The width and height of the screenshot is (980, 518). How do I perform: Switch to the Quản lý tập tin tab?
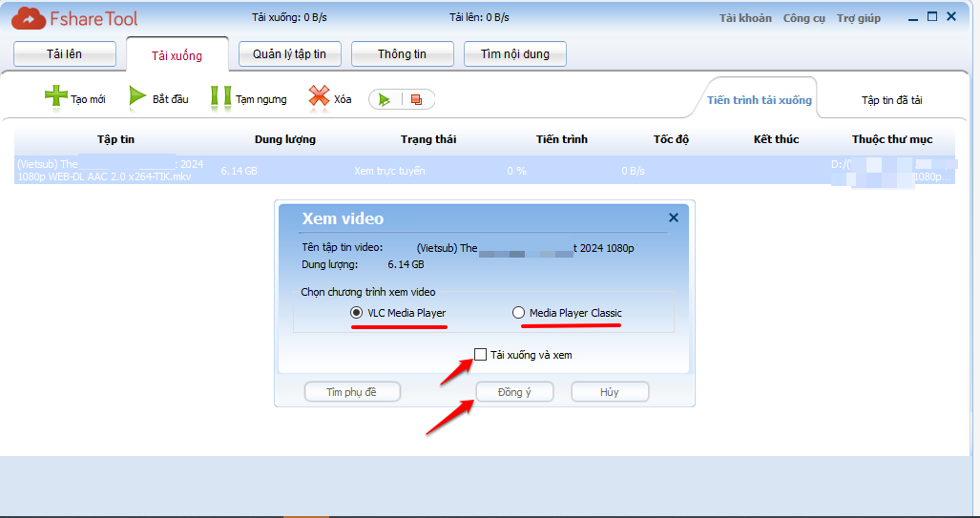click(289, 54)
